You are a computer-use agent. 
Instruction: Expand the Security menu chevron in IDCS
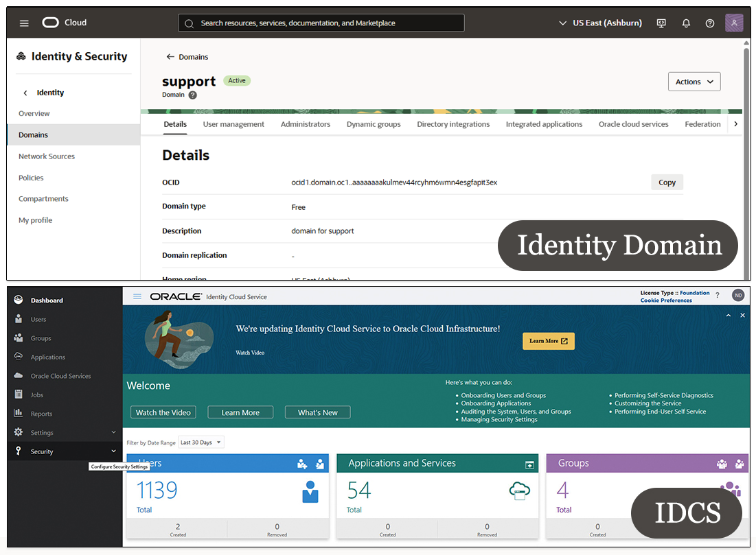coord(114,451)
